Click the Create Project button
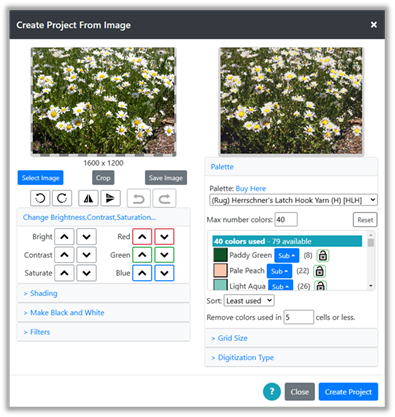395x417 pixels. pyautogui.click(x=348, y=392)
